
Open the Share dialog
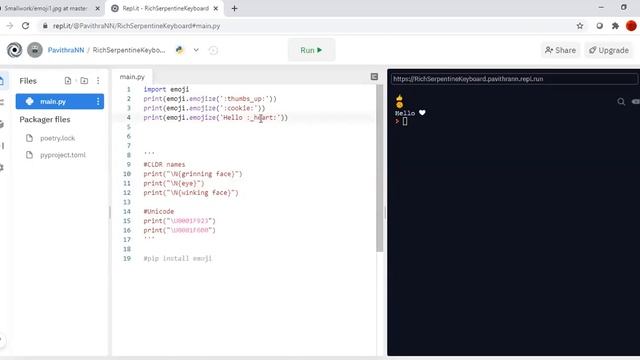click(560, 50)
